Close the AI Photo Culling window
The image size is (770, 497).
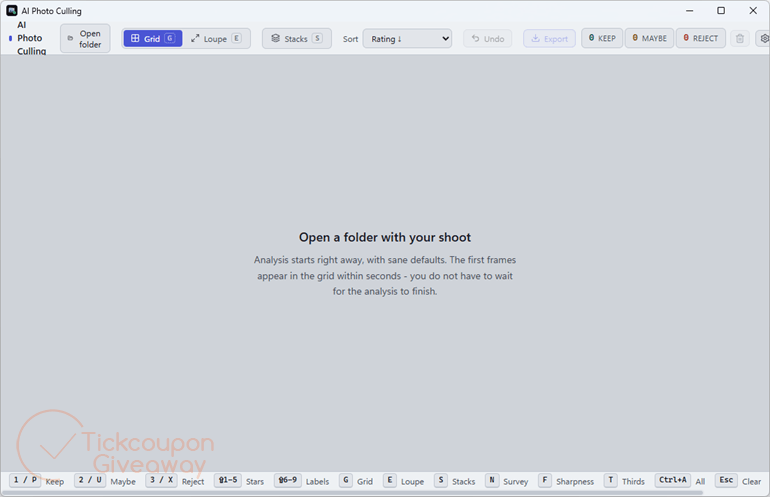(753, 10)
